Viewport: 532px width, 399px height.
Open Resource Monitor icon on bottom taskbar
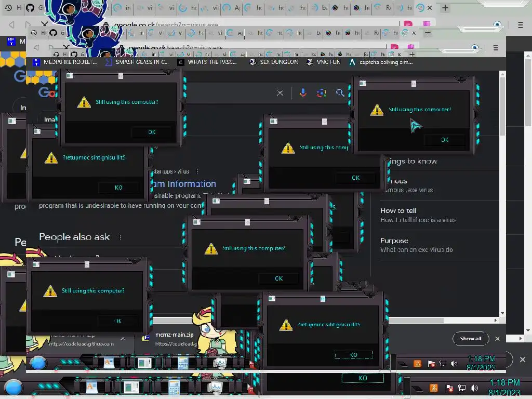click(x=215, y=387)
